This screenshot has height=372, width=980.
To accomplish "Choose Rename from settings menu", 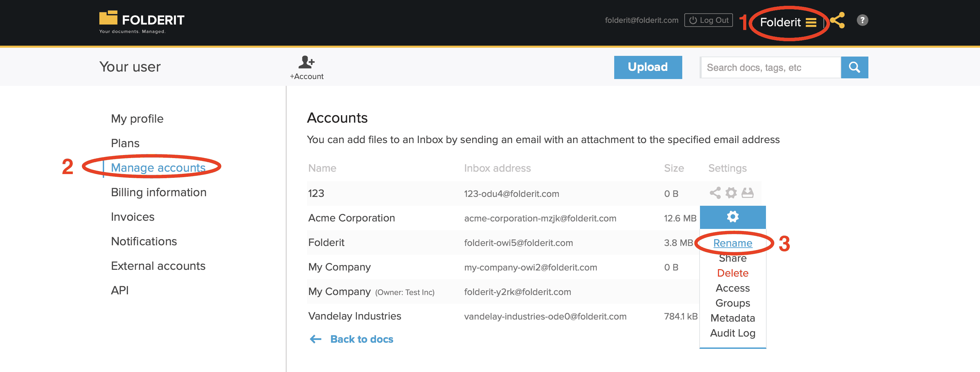I will pyautogui.click(x=732, y=243).
